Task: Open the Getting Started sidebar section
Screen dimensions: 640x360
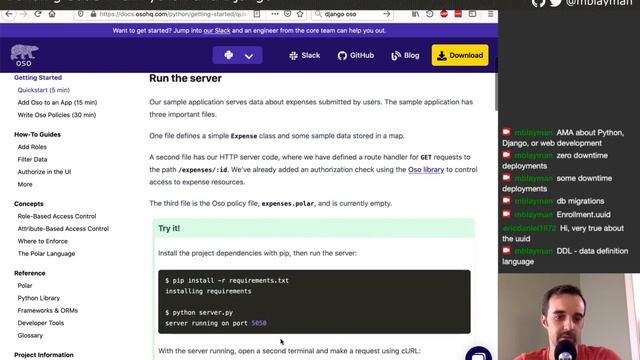Action: tap(38, 78)
